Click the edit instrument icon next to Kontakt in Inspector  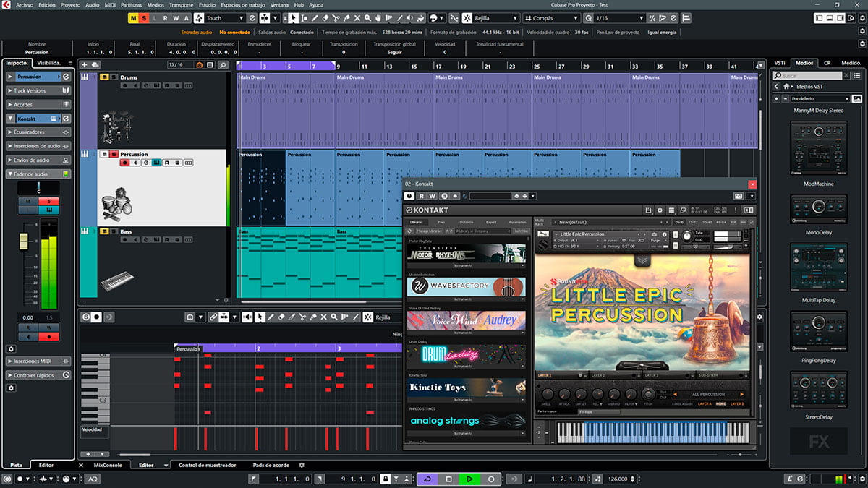click(x=66, y=118)
